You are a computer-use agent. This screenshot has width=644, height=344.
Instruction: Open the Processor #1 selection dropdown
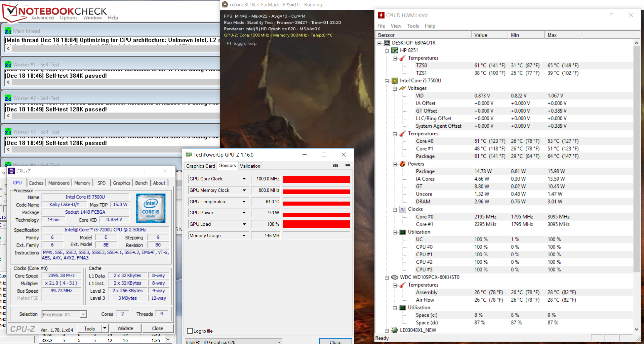pos(83,314)
